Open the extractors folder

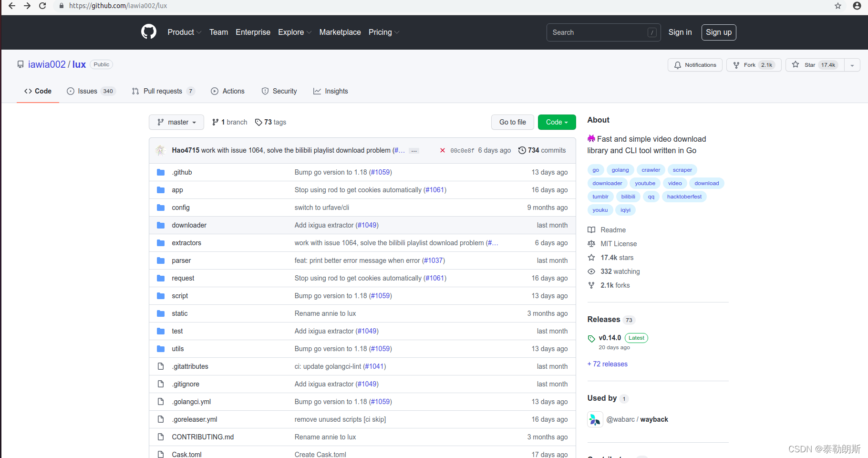pyautogui.click(x=186, y=243)
